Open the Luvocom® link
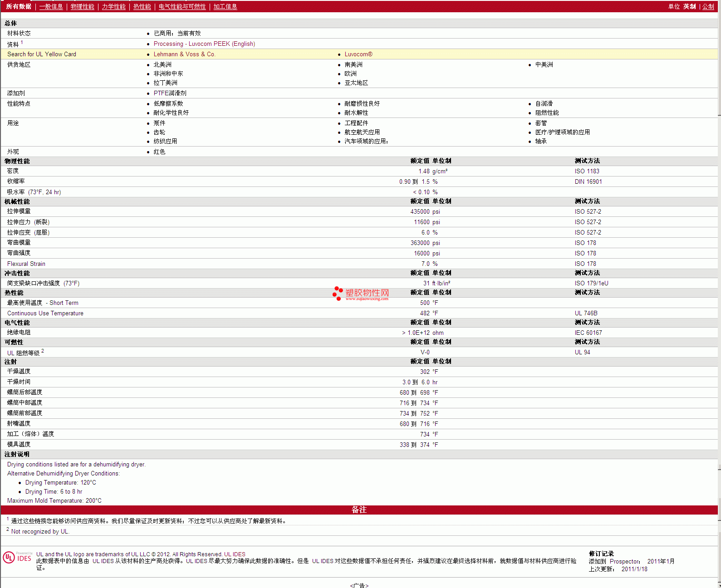The height and width of the screenshot is (588, 721). 358,54
